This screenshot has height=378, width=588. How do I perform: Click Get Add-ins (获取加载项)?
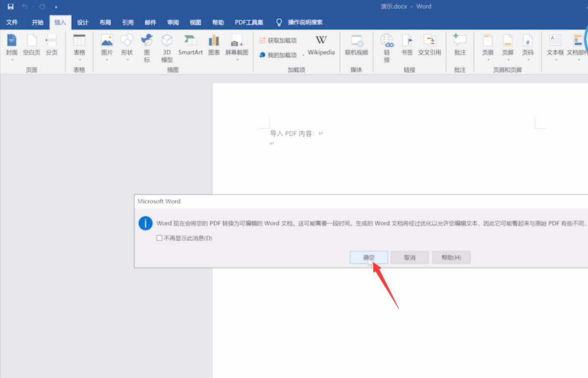pyautogui.click(x=278, y=40)
